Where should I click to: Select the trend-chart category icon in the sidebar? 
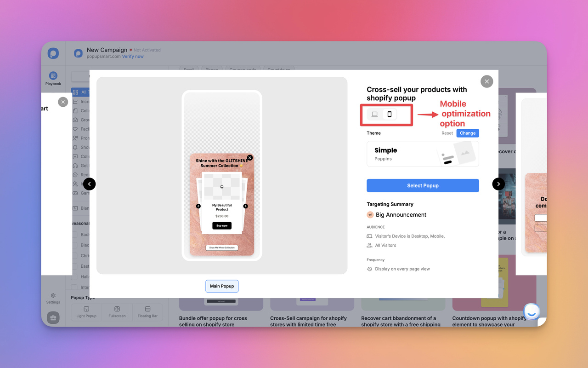click(x=75, y=101)
